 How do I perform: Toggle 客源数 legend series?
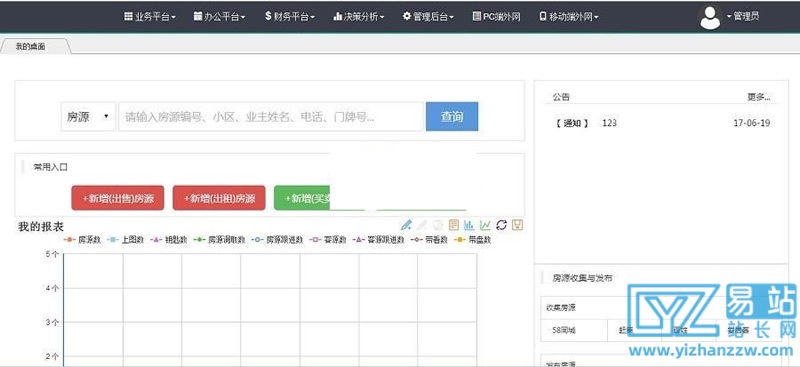pyautogui.click(x=328, y=239)
